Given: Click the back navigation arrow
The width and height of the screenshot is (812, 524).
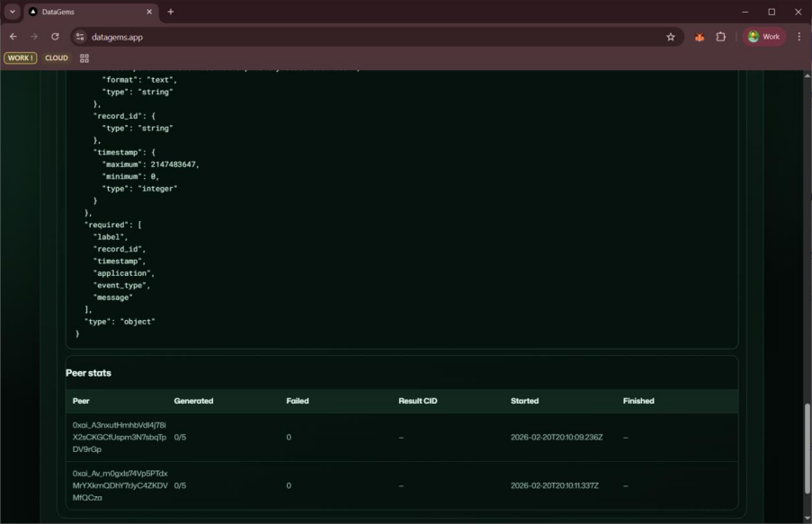Looking at the screenshot, I should click(x=13, y=39).
